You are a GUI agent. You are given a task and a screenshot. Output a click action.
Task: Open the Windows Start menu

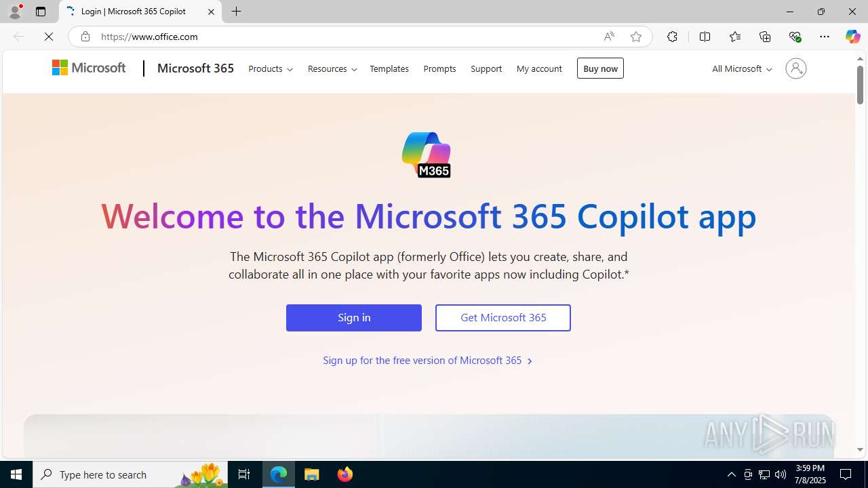tap(16, 474)
